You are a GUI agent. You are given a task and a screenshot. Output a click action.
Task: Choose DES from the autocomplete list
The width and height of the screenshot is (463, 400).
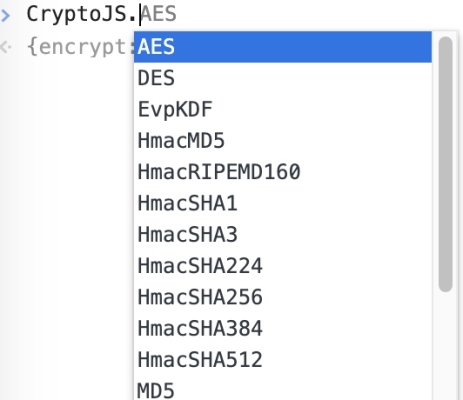(283, 78)
